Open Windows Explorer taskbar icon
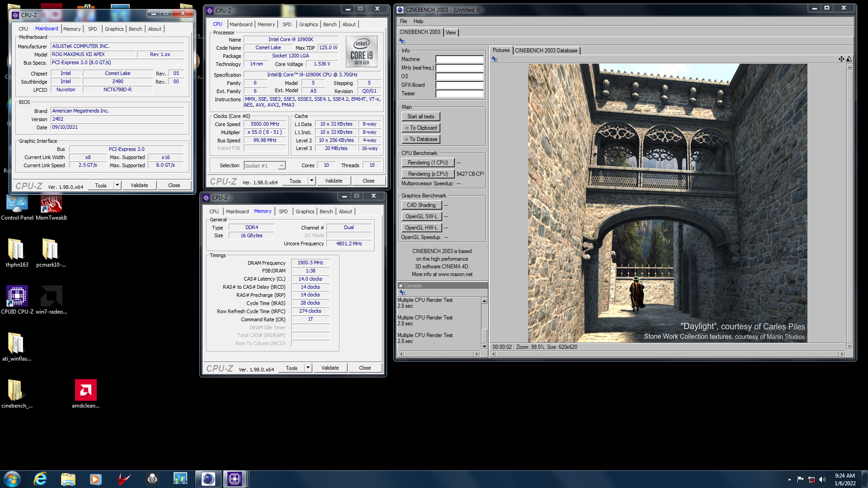This screenshot has width=868, height=488. pos(68,479)
